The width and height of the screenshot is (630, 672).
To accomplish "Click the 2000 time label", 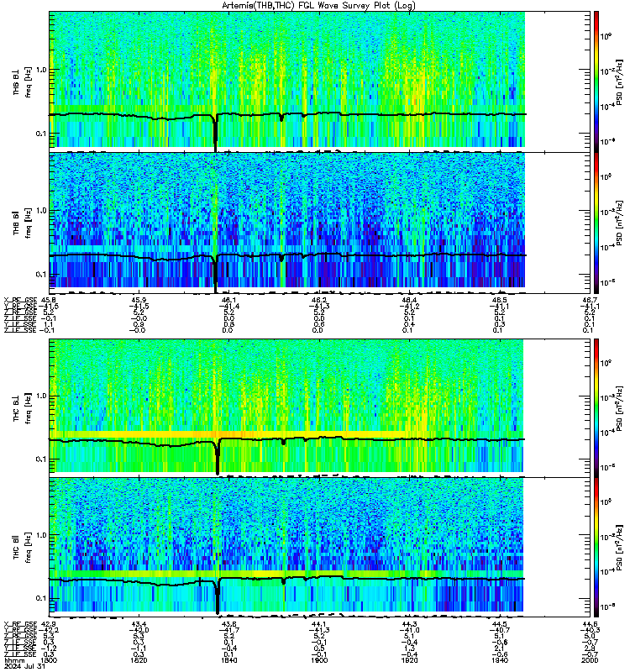I will tap(591, 660).
